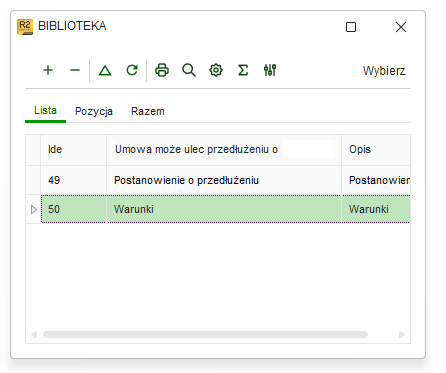446x373 pixels.
Task: Close the BIBLIOTEKA window
Action: 401,27
